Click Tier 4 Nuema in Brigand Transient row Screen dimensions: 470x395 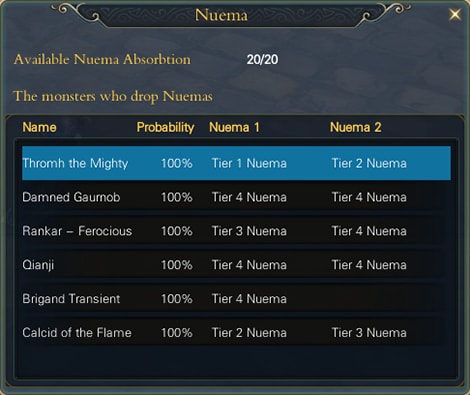tap(249, 299)
